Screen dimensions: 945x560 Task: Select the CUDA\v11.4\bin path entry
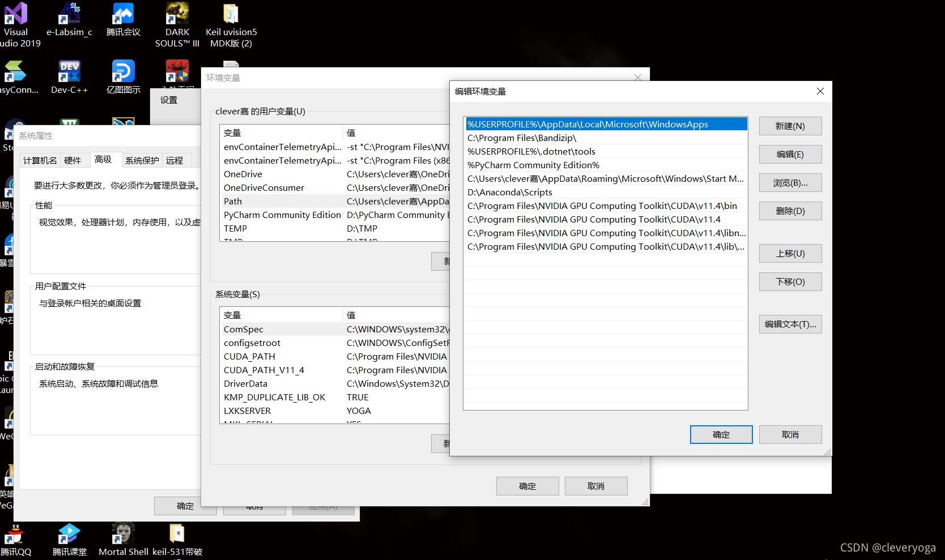pyautogui.click(x=606, y=206)
